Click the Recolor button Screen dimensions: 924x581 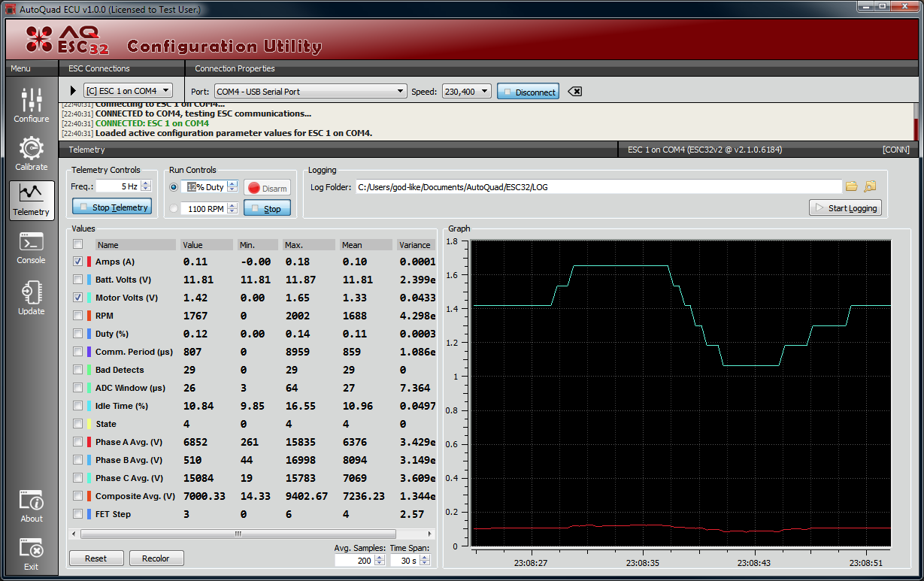pyautogui.click(x=156, y=558)
